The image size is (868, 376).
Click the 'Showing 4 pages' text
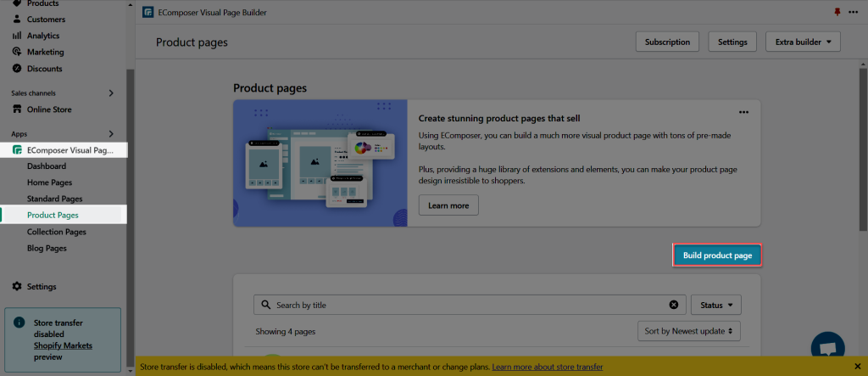pyautogui.click(x=285, y=332)
